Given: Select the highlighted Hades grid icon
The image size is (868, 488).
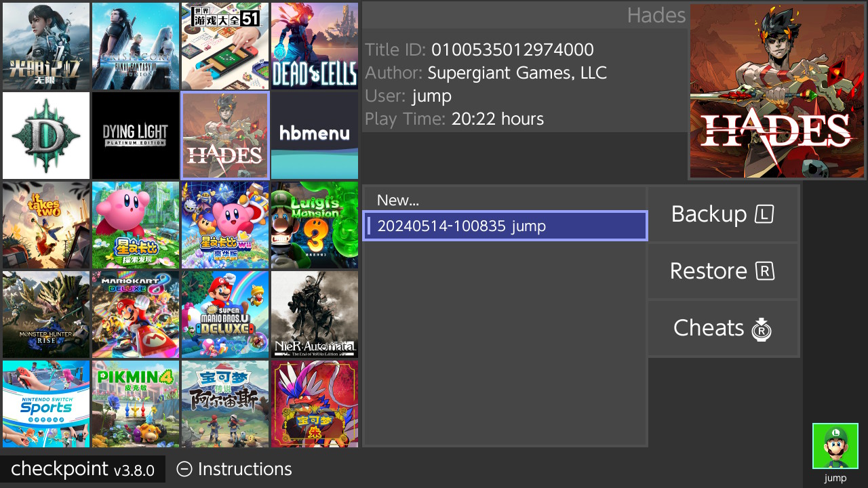Looking at the screenshot, I should 225,136.
